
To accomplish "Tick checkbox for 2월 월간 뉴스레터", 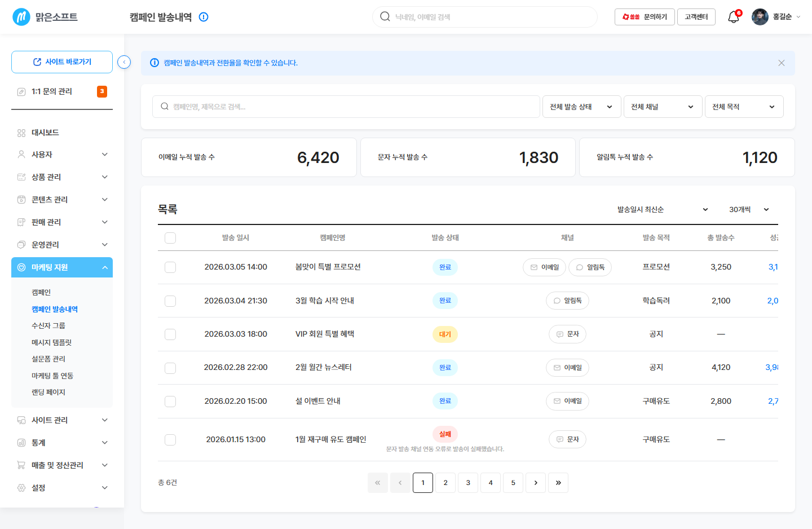I will click(x=170, y=368).
